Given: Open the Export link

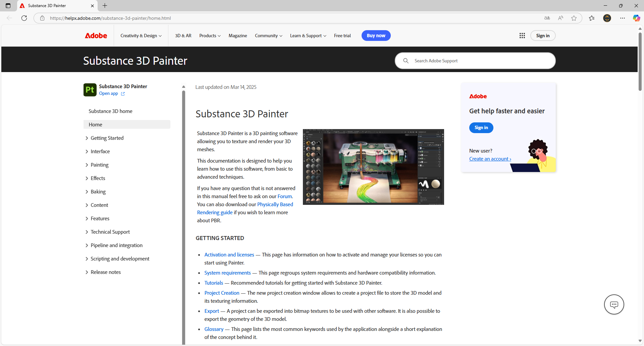Looking at the screenshot, I should pyautogui.click(x=212, y=311).
